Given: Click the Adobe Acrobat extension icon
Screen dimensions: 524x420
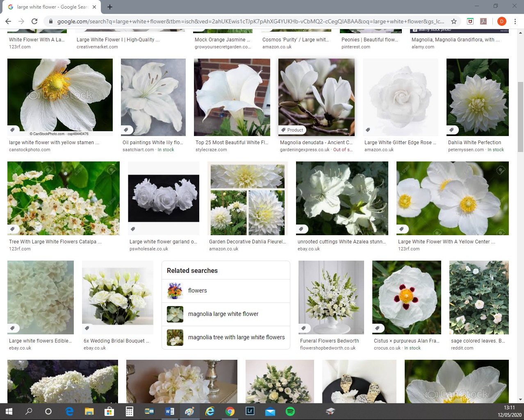Looking at the screenshot, I should click(x=483, y=21).
